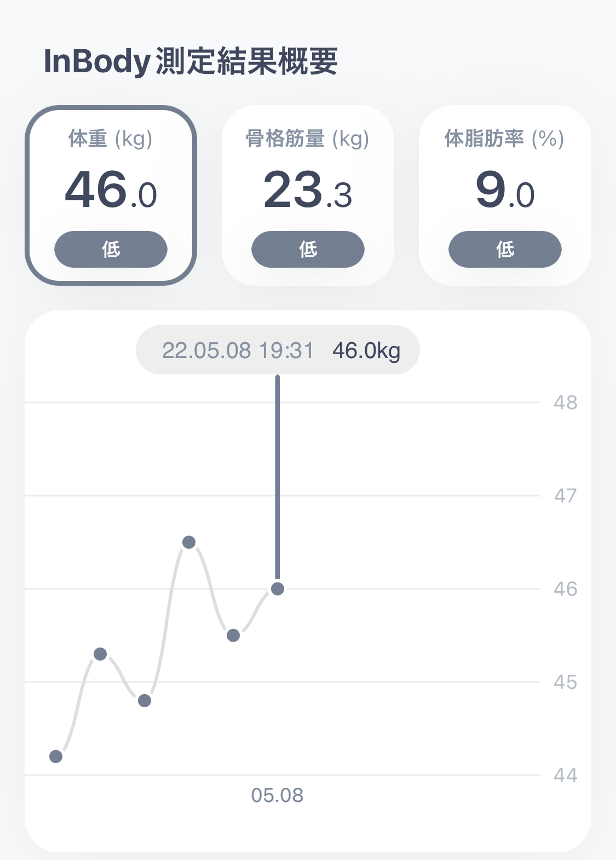Click the second data point from the chart start
This screenshot has height=860, width=616.
pos(100,654)
